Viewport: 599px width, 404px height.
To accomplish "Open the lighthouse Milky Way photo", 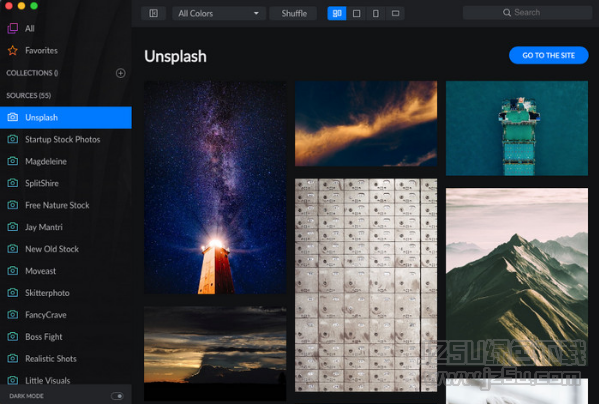I will coord(215,187).
